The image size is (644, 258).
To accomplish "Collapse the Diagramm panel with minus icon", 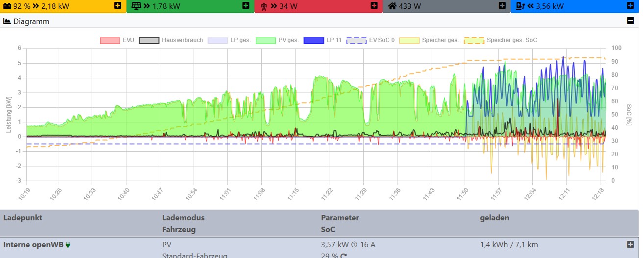I will [630, 21].
